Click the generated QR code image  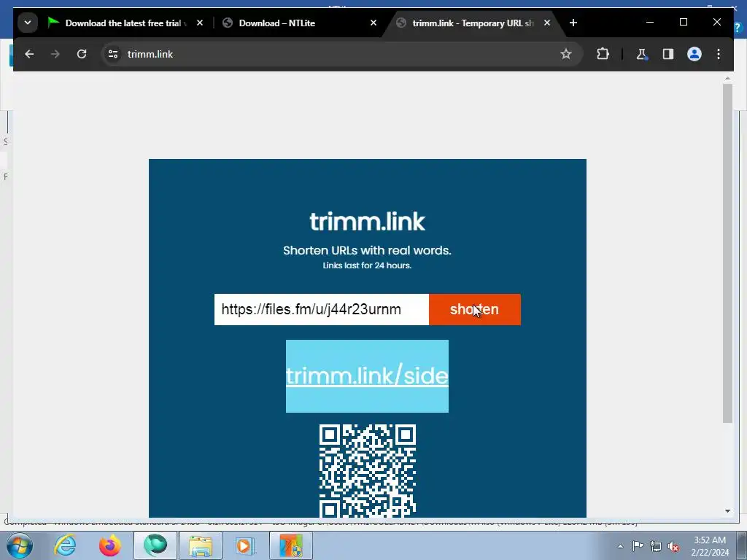[368, 470]
